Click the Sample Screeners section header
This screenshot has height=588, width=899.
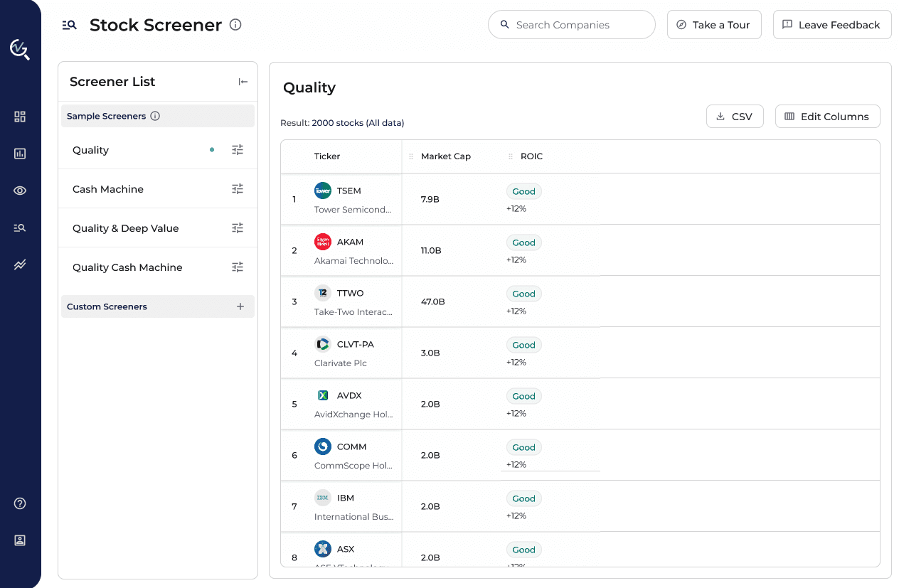click(x=158, y=116)
